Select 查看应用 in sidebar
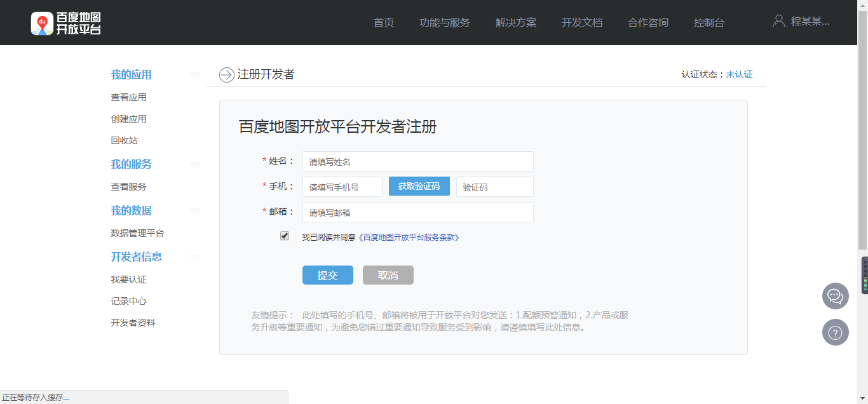Image resolution: width=868 pixels, height=404 pixels. [x=129, y=97]
